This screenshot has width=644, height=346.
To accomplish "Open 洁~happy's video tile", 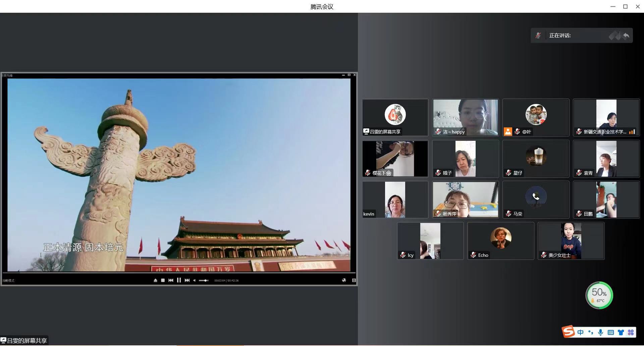I will tap(465, 117).
